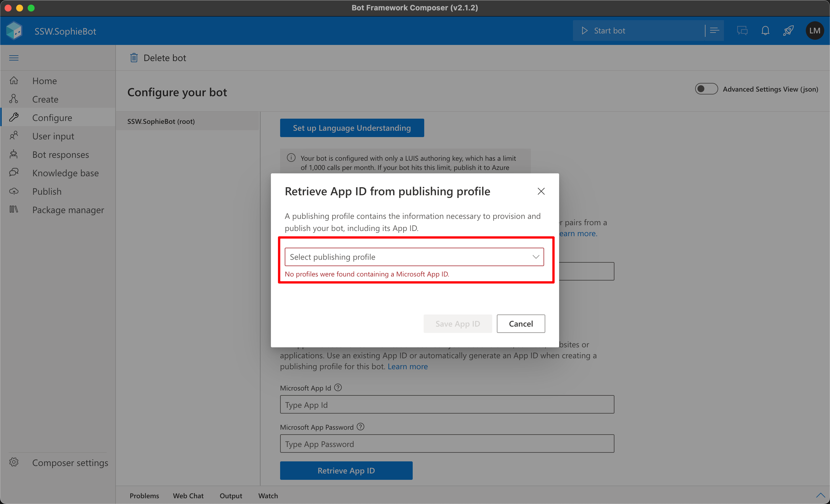Open the Select publishing profile dropdown
Image resolution: width=830 pixels, height=504 pixels.
click(x=414, y=257)
